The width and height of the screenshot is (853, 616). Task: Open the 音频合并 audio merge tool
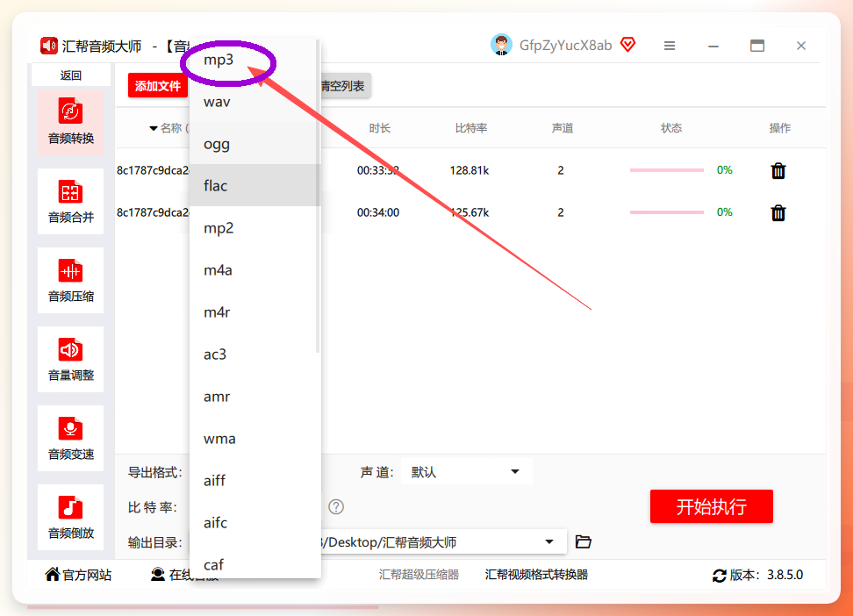tap(71, 201)
